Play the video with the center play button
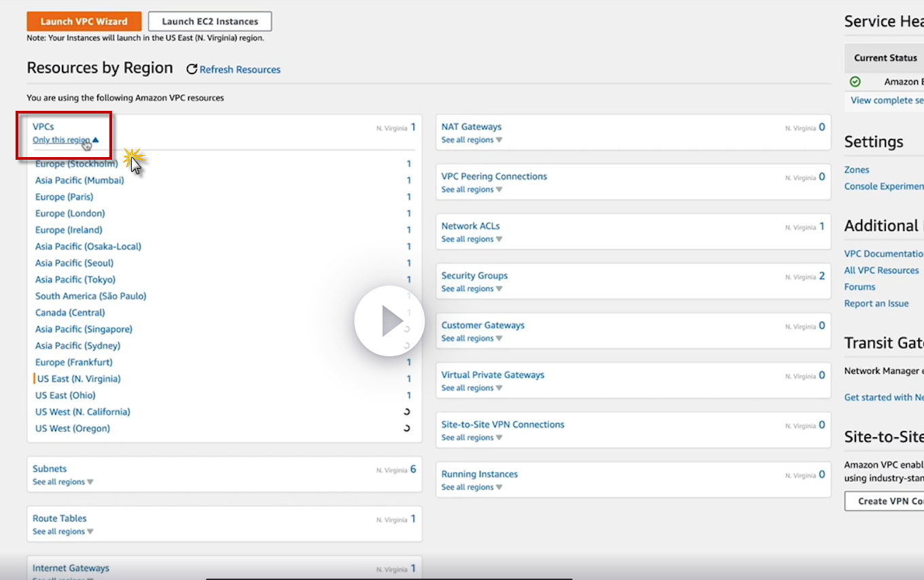The width and height of the screenshot is (924, 580). pos(389,321)
